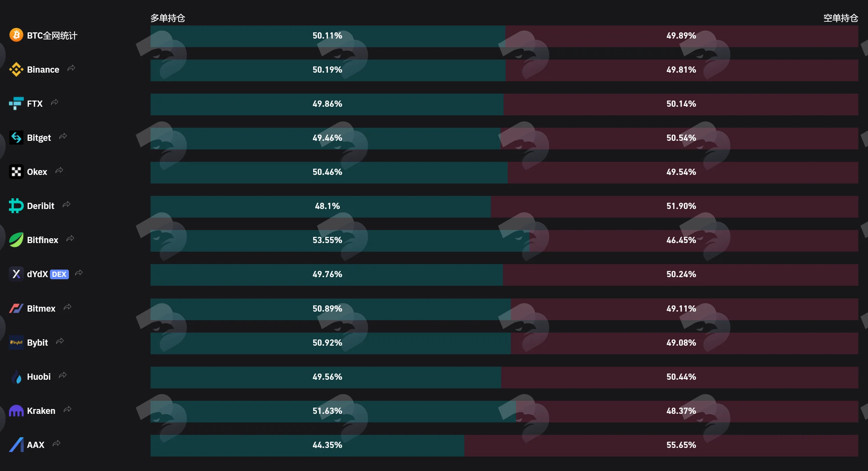The width and height of the screenshot is (868, 471).
Task: Click AAX short bar showing 55.65%
Action: point(661,446)
